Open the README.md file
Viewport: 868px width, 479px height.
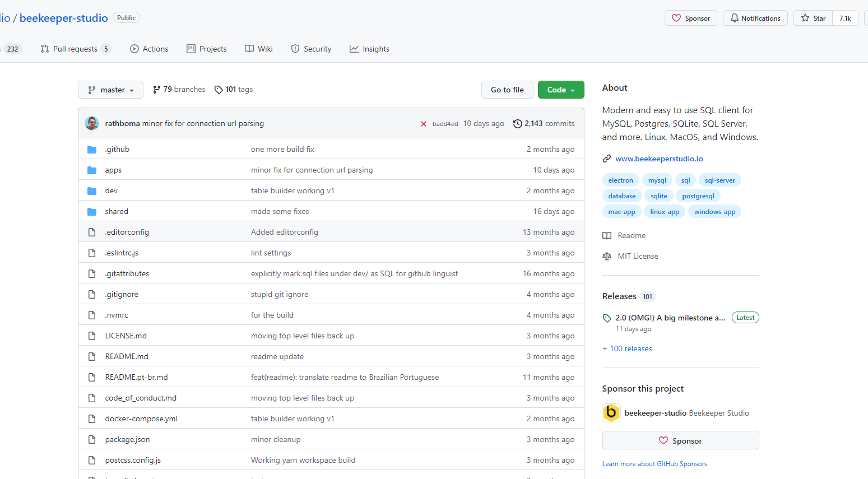tap(127, 357)
